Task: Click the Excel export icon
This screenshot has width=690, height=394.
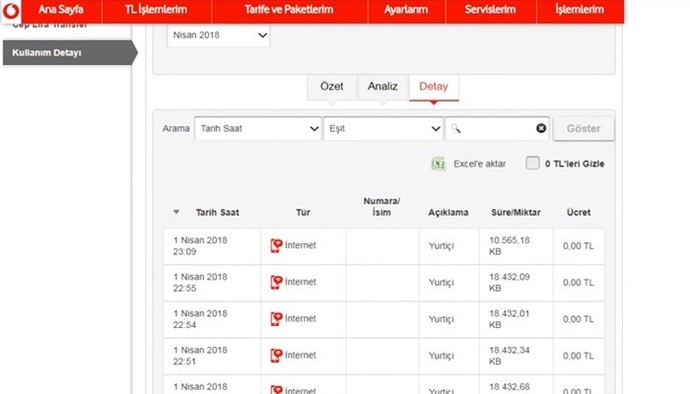Action: pos(438,164)
